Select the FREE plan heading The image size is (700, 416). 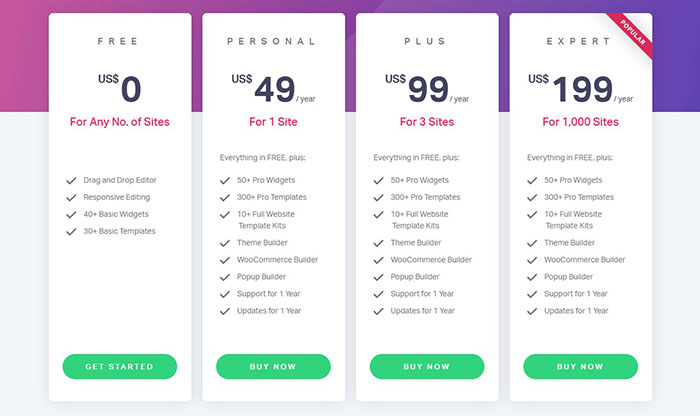[119, 42]
